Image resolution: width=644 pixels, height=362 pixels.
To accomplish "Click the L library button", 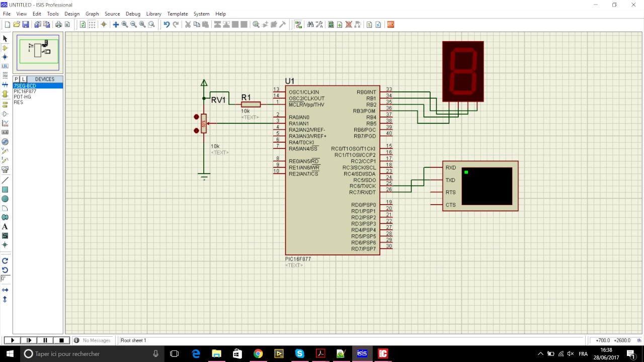I will pos(23,79).
